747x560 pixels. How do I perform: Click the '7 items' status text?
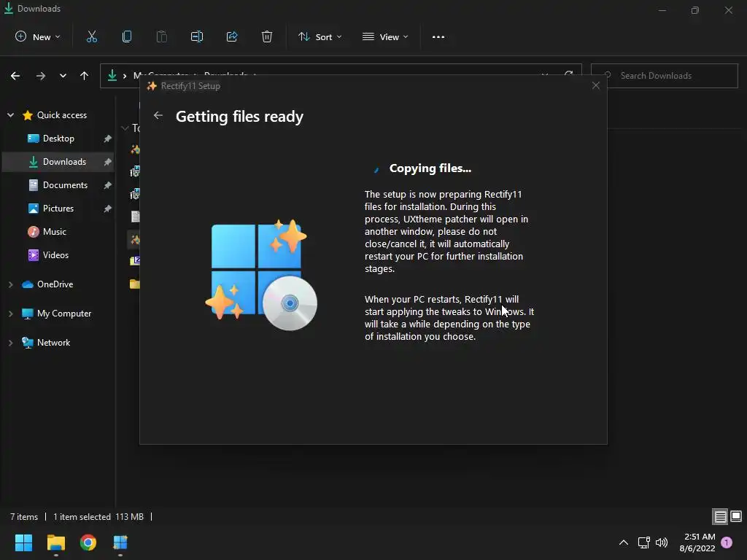(24, 517)
